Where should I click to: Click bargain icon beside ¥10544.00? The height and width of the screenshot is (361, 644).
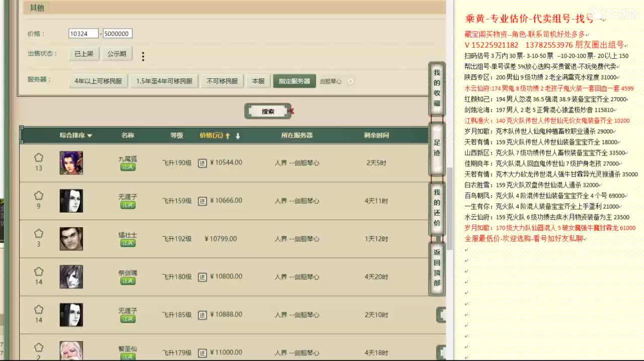click(202, 163)
